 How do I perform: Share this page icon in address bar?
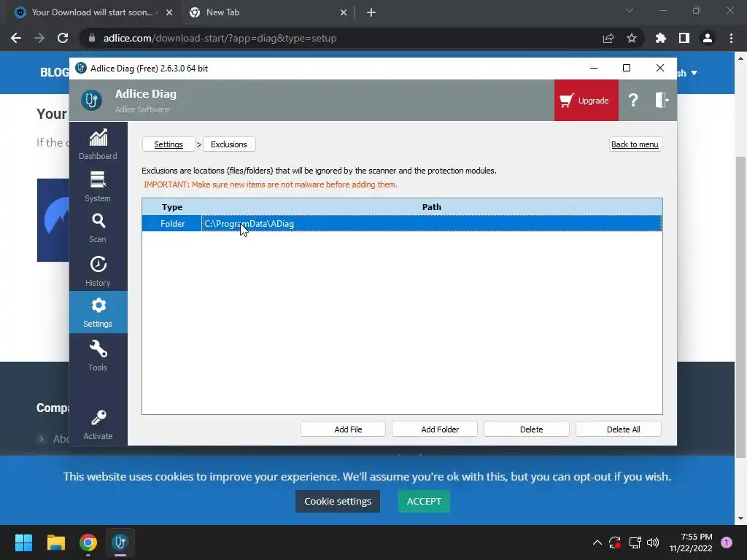(x=608, y=38)
